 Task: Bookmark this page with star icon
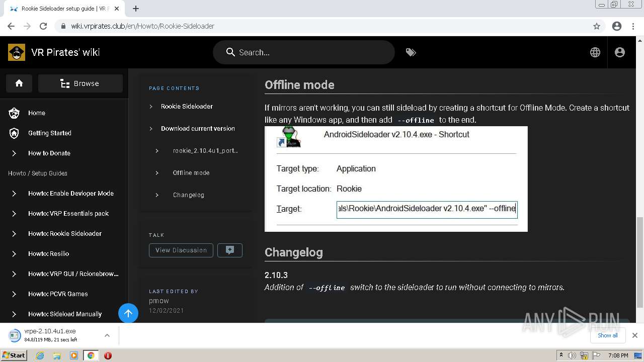tap(597, 26)
